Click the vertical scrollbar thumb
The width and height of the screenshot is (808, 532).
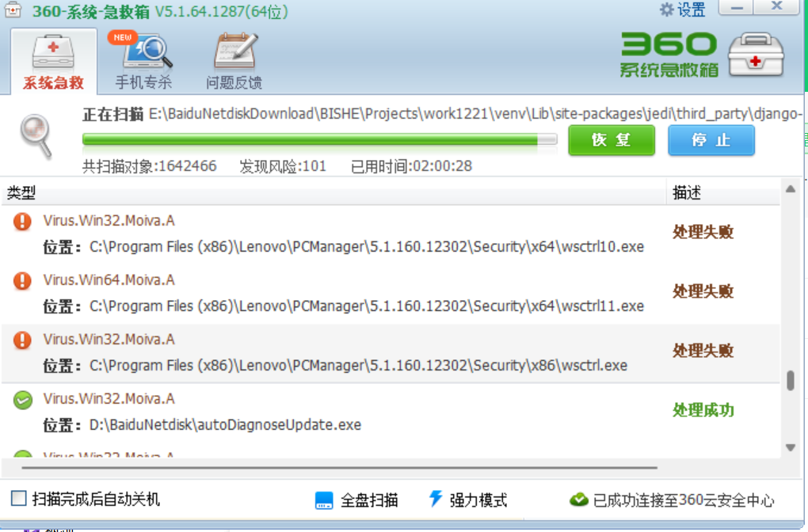tap(791, 380)
